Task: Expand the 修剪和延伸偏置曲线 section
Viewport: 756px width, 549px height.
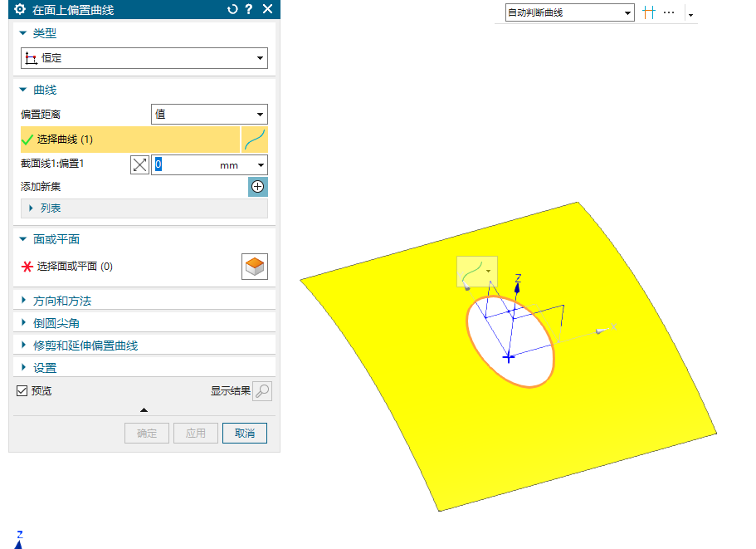Action: point(23,346)
